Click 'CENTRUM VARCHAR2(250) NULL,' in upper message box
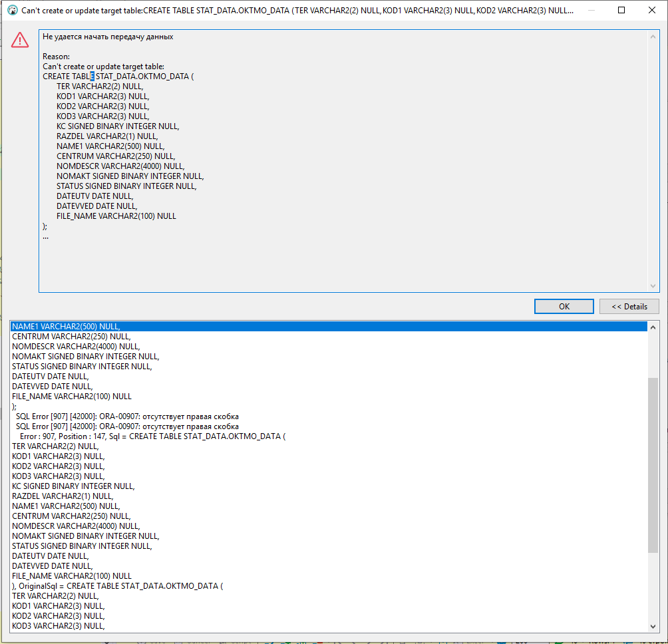Viewport: 668px width, 644px height. tap(116, 156)
